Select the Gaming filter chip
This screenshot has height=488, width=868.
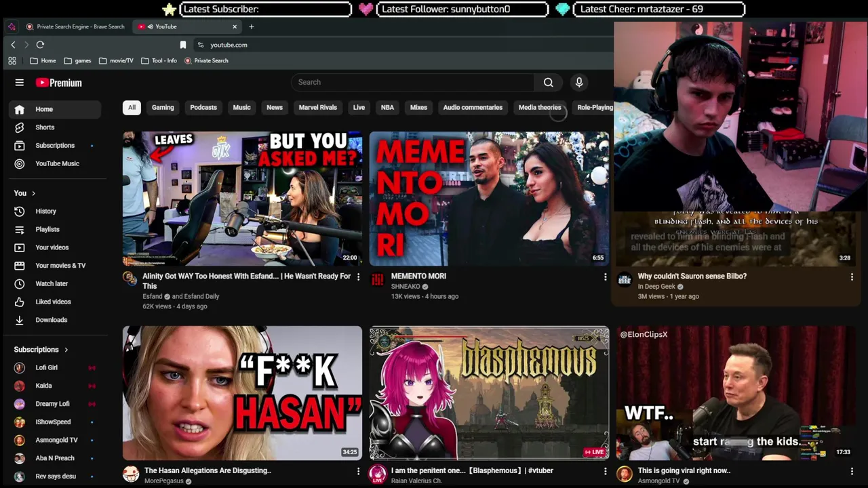coord(163,108)
